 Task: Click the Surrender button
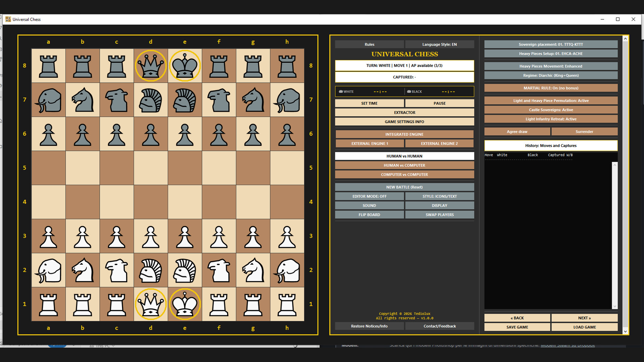click(584, 132)
